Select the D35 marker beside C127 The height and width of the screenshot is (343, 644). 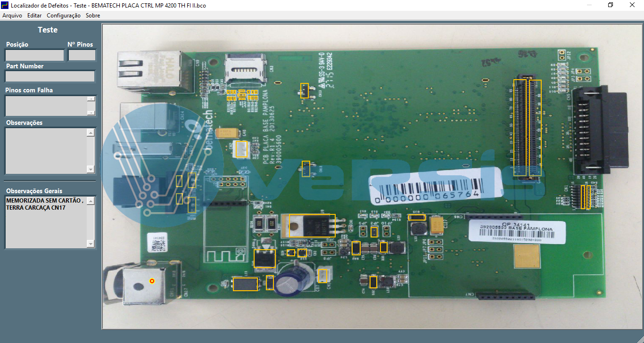pos(417,218)
